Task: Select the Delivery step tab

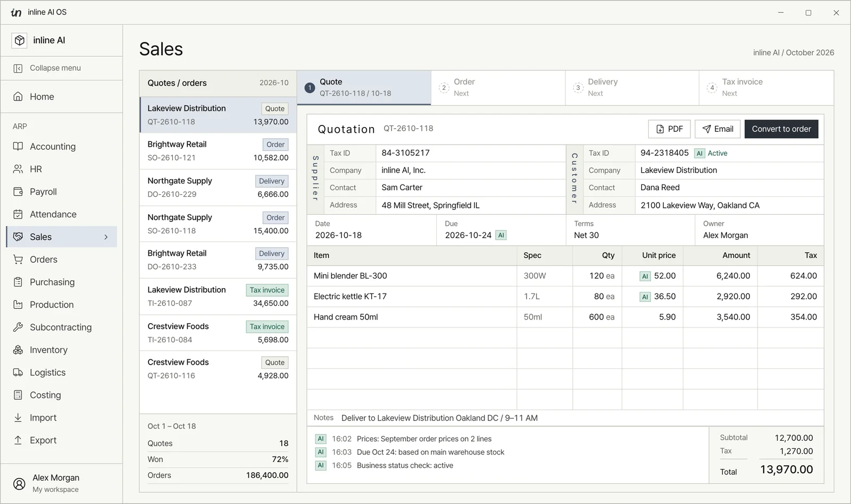Action: coord(632,88)
